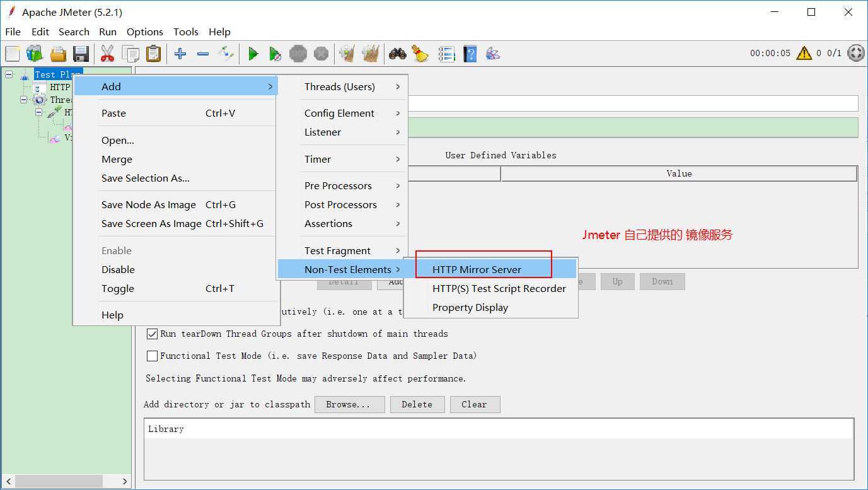Open the Edit menu
868x490 pixels.
tap(40, 32)
